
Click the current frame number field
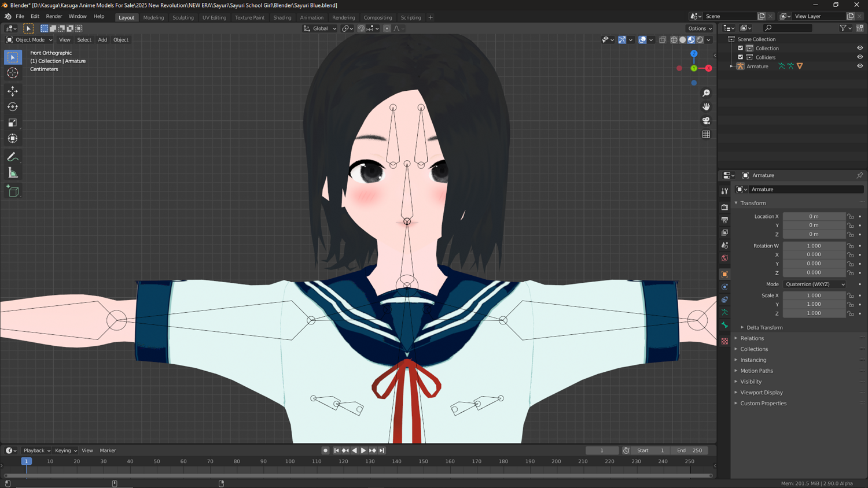click(x=602, y=450)
